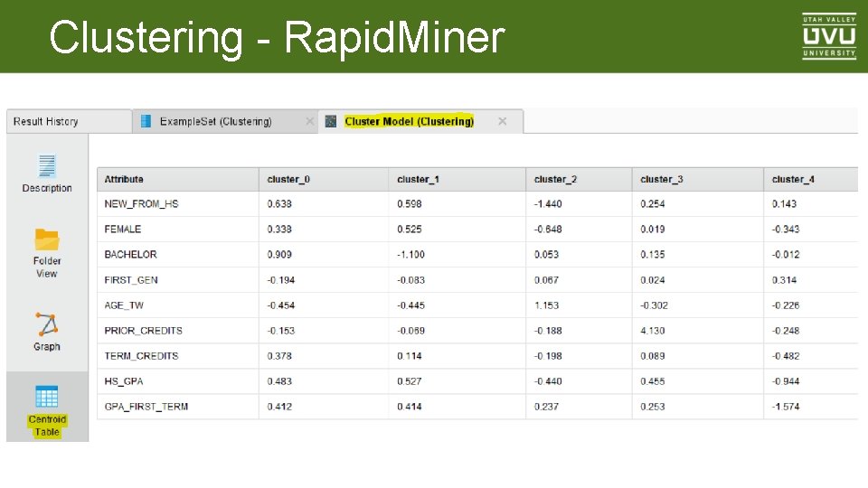Click cell value 0.254 in cluster_3
This screenshot has height=488, width=868.
(653, 203)
